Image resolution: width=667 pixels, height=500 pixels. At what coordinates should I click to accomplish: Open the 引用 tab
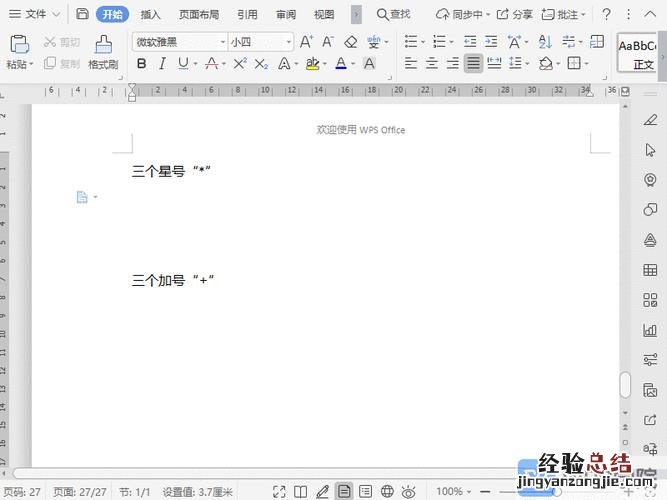coord(247,15)
